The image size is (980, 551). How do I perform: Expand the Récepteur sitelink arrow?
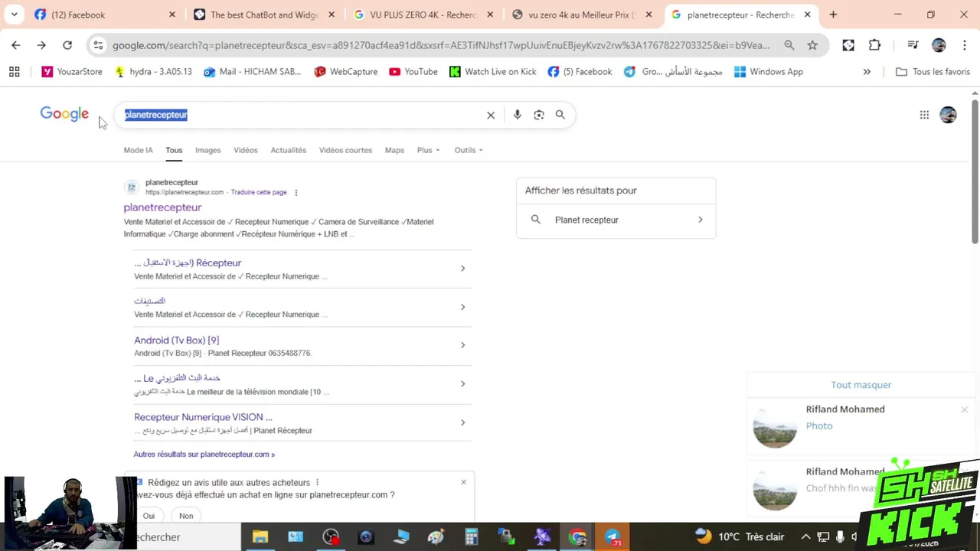click(x=462, y=269)
